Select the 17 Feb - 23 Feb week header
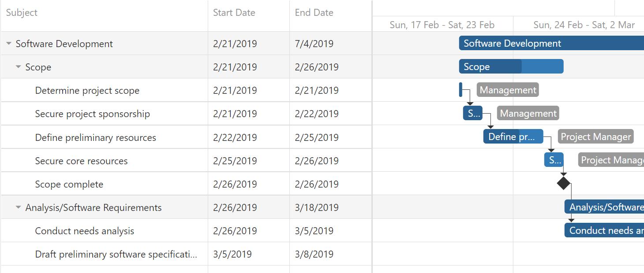The height and width of the screenshot is (273, 644). point(442,25)
